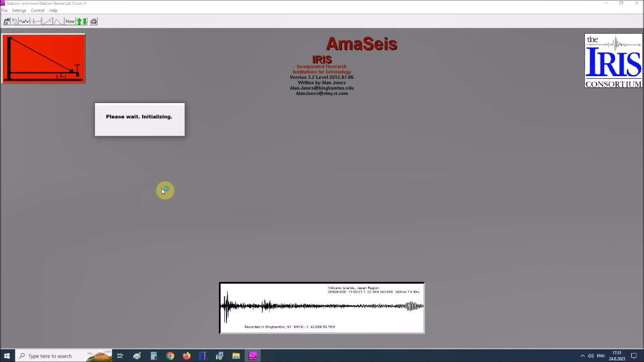644x362 pixels.
Task: Open the Settings menu
Action: pos(19,10)
